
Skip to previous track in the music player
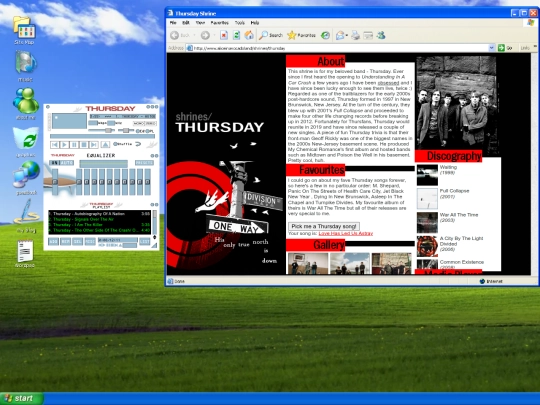tap(55, 145)
